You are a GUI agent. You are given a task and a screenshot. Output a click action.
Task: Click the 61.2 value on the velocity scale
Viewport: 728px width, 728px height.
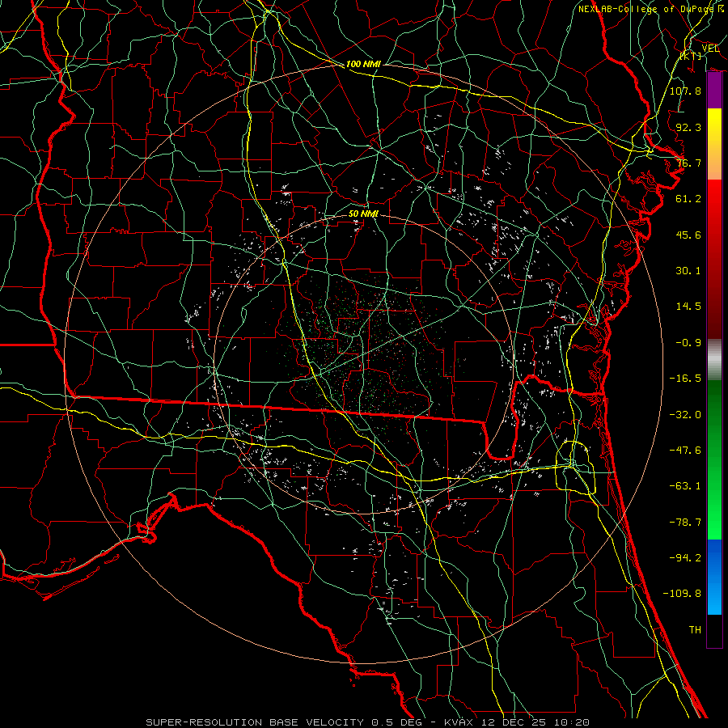tap(688, 199)
